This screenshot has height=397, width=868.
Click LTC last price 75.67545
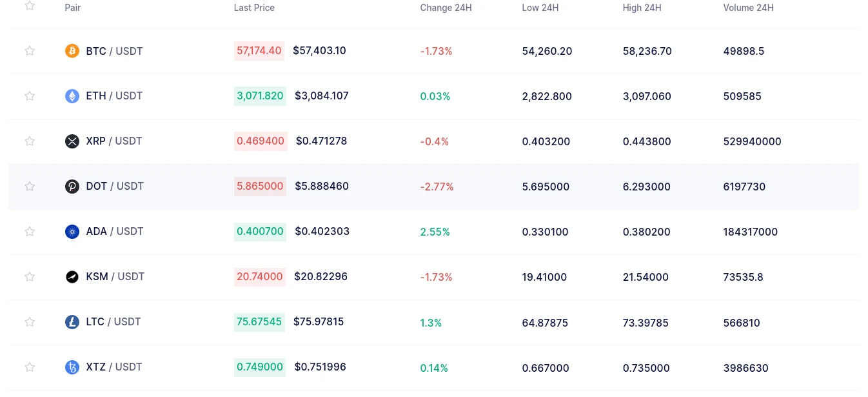[x=259, y=322]
